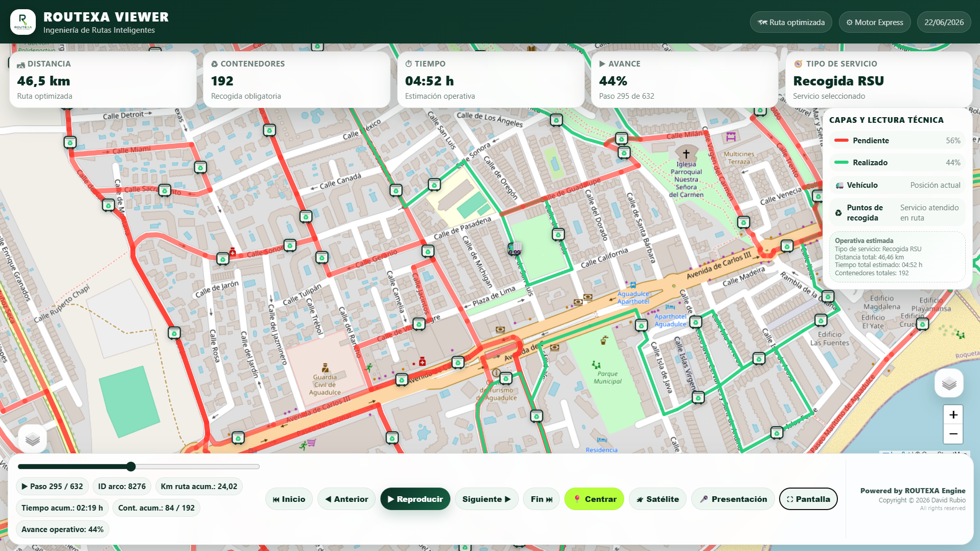980x551 pixels.
Task: Click the Avance operativo: 44% chip
Action: pyautogui.click(x=62, y=529)
